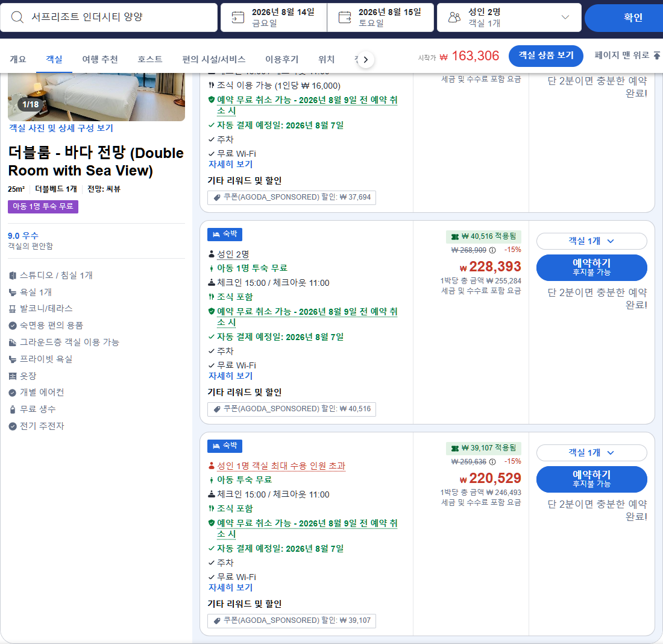This screenshot has width=663, height=644.
Task: Click the 아동 1명 투숙 무료 purple badge
Action: (x=43, y=206)
